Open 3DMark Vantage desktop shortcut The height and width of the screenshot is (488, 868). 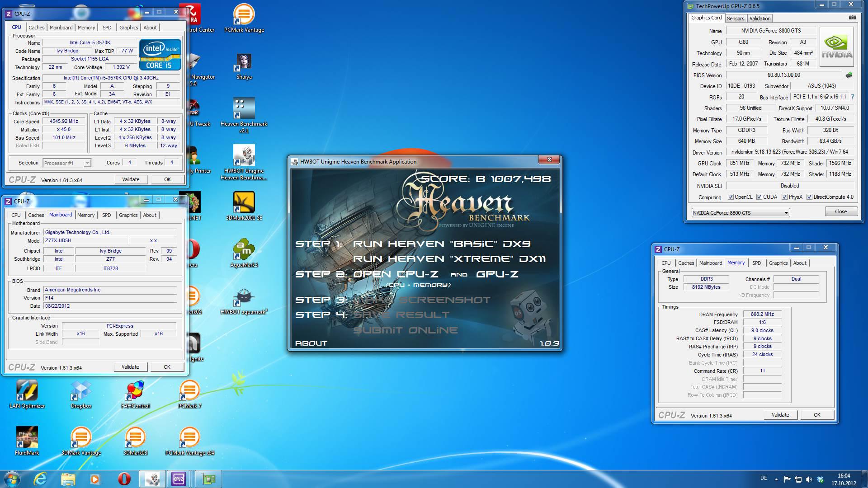coord(81,441)
